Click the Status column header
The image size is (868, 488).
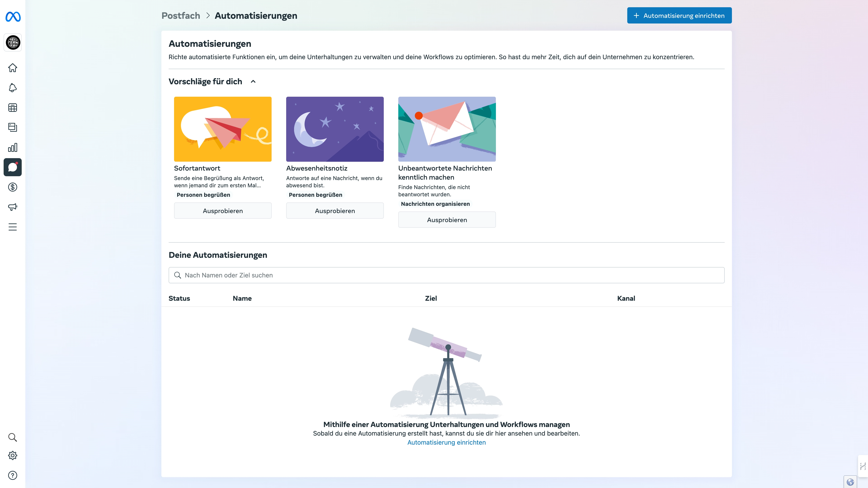pos(179,298)
